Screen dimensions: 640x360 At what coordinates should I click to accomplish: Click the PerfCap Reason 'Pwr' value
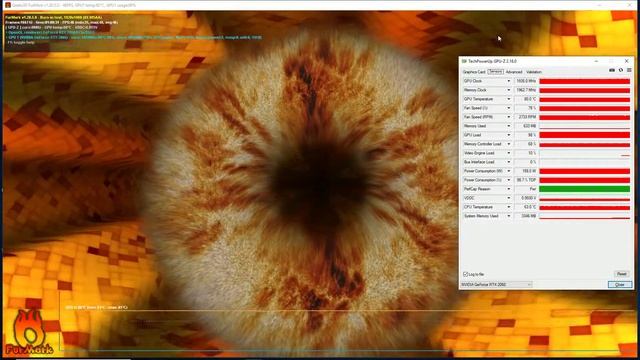coord(526,189)
